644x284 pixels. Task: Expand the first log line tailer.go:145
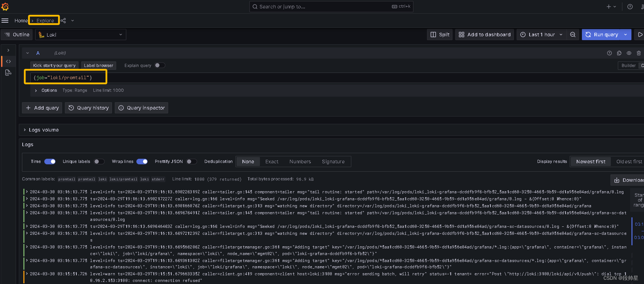point(27,192)
